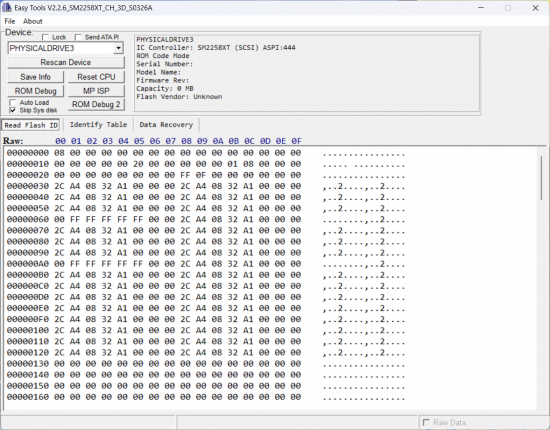The height and width of the screenshot is (430, 550).
Task: Click the "Capacity: 0 MB" info line
Action: click(x=165, y=88)
